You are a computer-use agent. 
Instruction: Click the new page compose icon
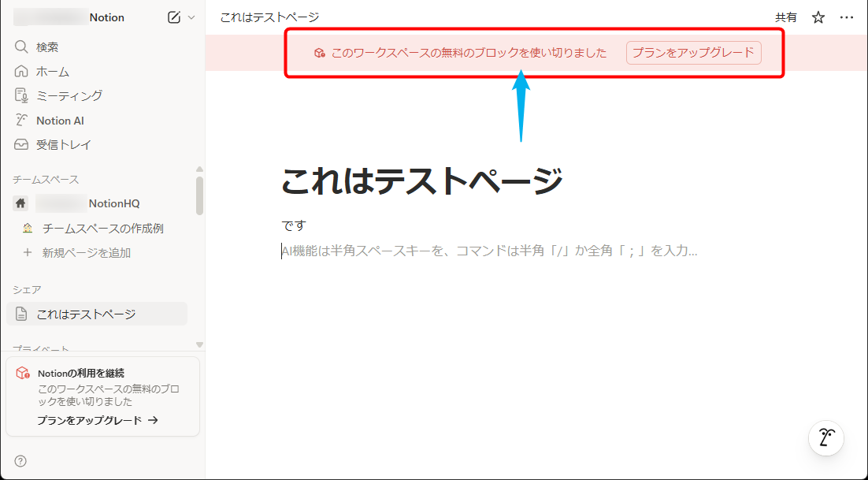click(x=174, y=17)
